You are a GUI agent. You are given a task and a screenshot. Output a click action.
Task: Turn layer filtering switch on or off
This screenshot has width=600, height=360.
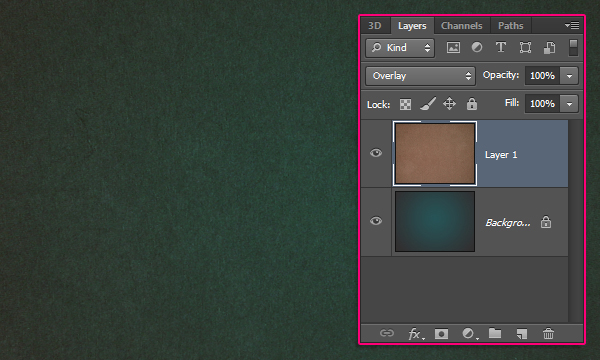click(573, 48)
